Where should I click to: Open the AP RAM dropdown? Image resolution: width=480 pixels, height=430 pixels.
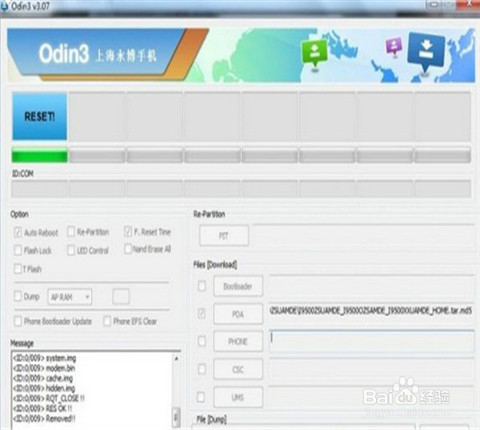coord(70,297)
